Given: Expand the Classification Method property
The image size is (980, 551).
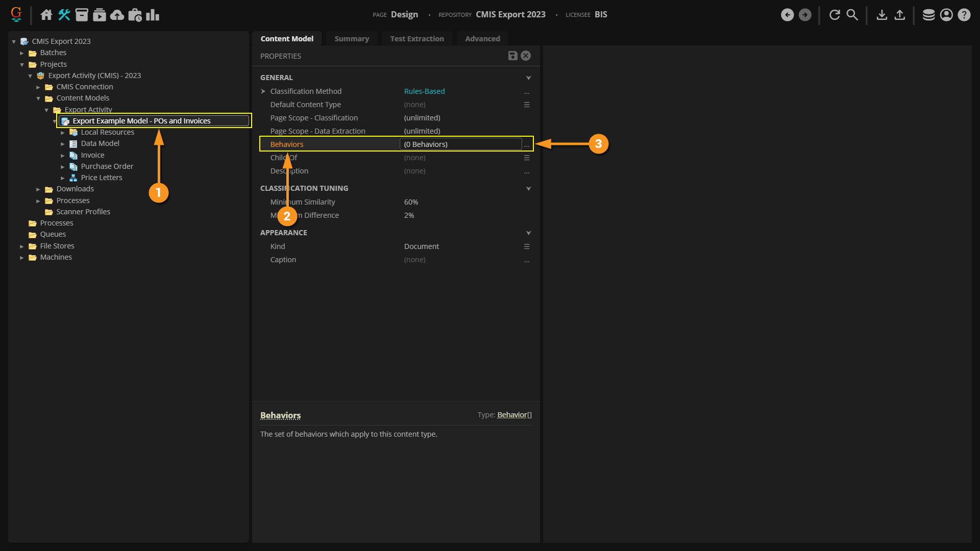Looking at the screenshot, I should coord(263,91).
